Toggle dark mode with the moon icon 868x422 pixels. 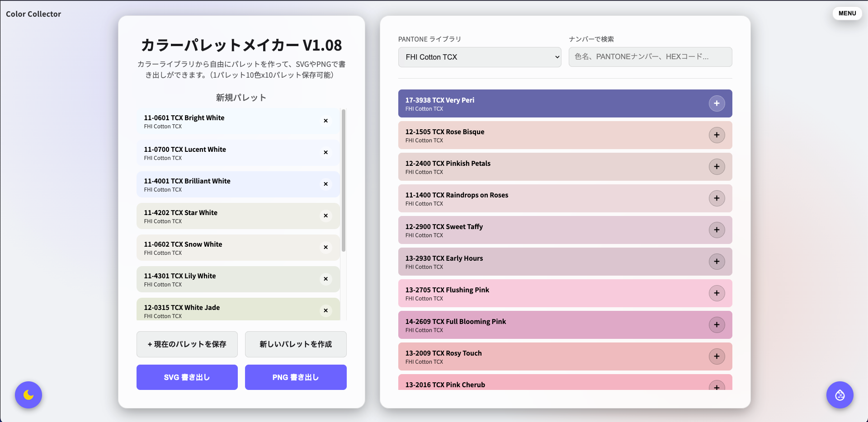[28, 395]
